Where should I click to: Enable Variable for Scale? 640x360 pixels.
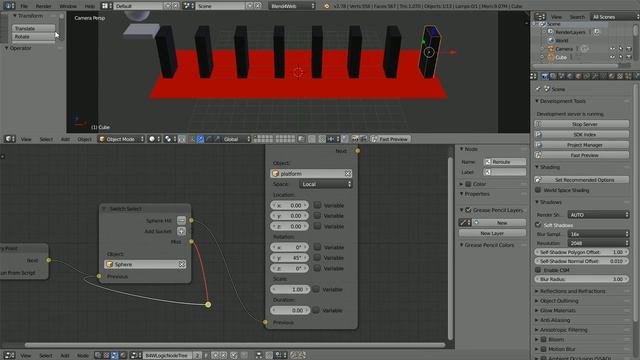316,289
